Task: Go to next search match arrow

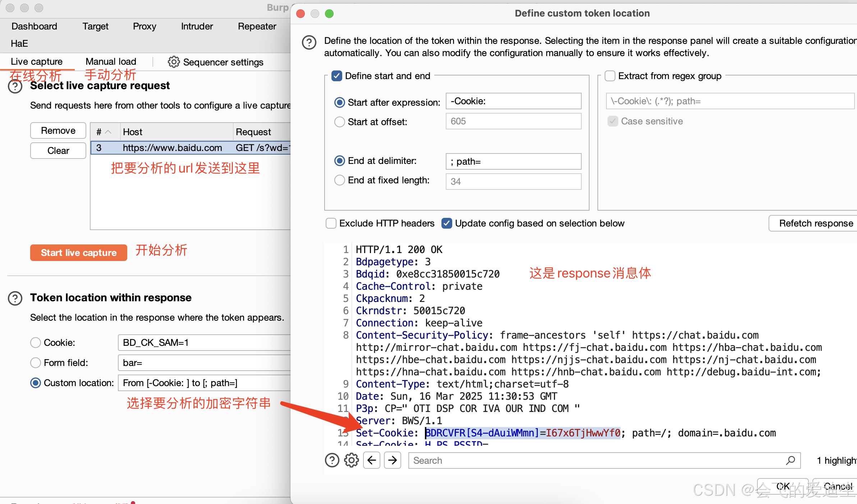Action: (x=393, y=461)
